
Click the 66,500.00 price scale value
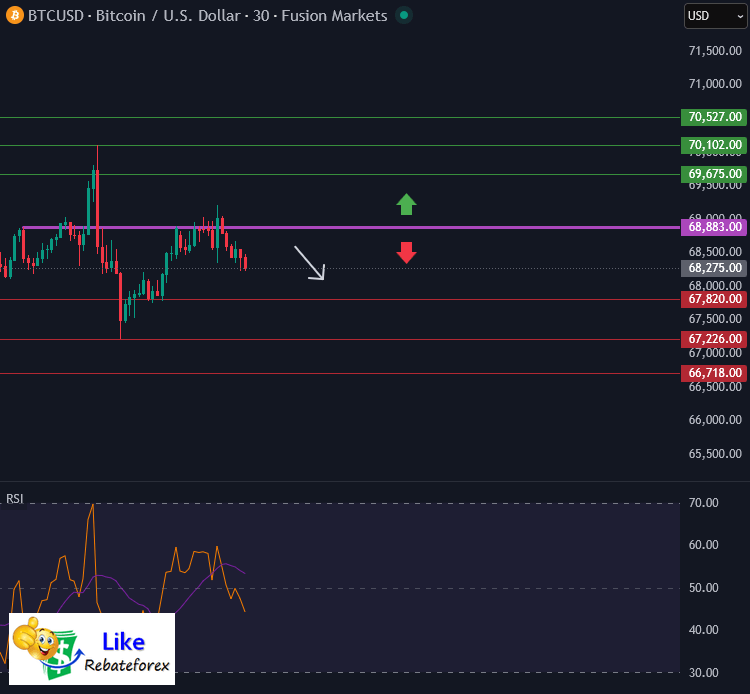(x=715, y=387)
